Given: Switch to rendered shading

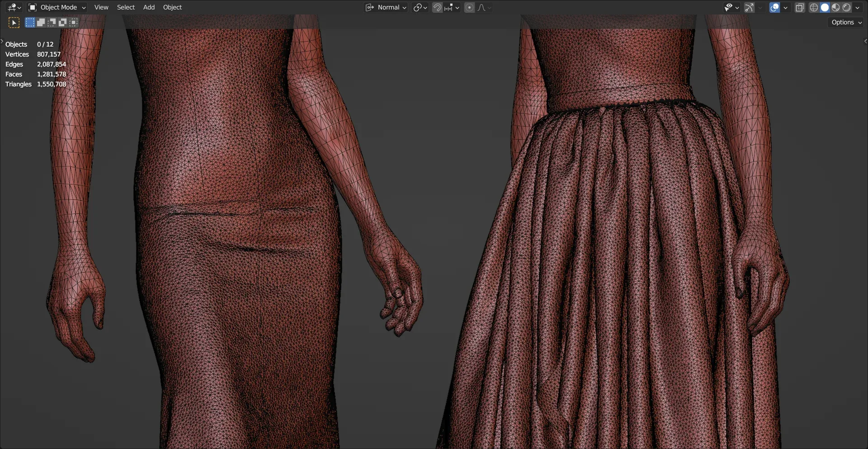Looking at the screenshot, I should [x=846, y=7].
